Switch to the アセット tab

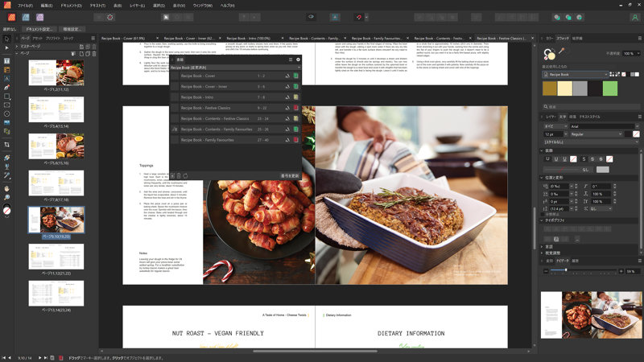[37, 38]
